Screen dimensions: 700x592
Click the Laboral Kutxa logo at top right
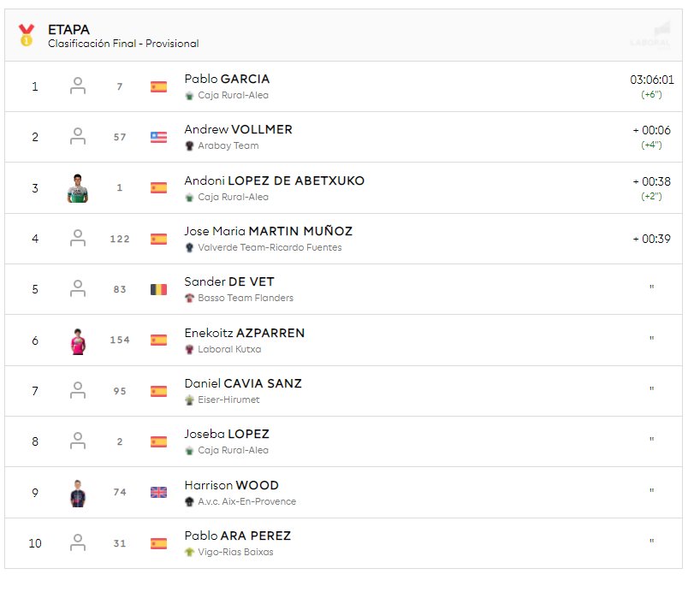(x=650, y=35)
